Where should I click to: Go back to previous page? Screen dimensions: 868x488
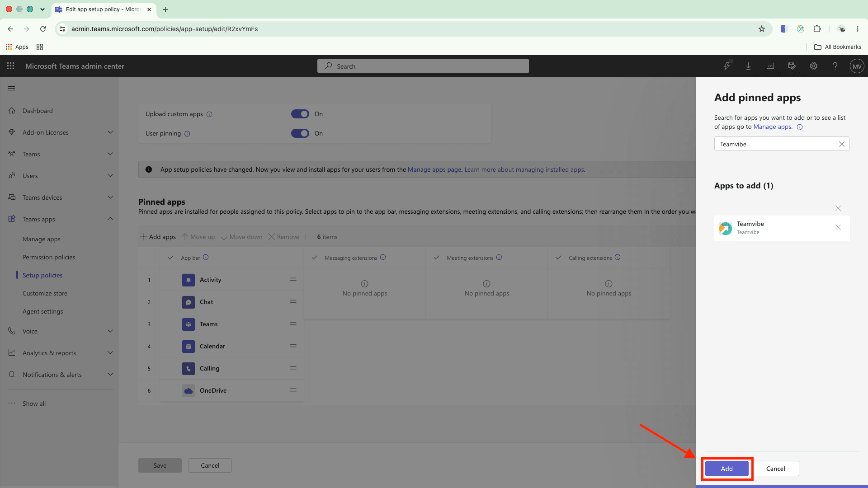[10, 29]
